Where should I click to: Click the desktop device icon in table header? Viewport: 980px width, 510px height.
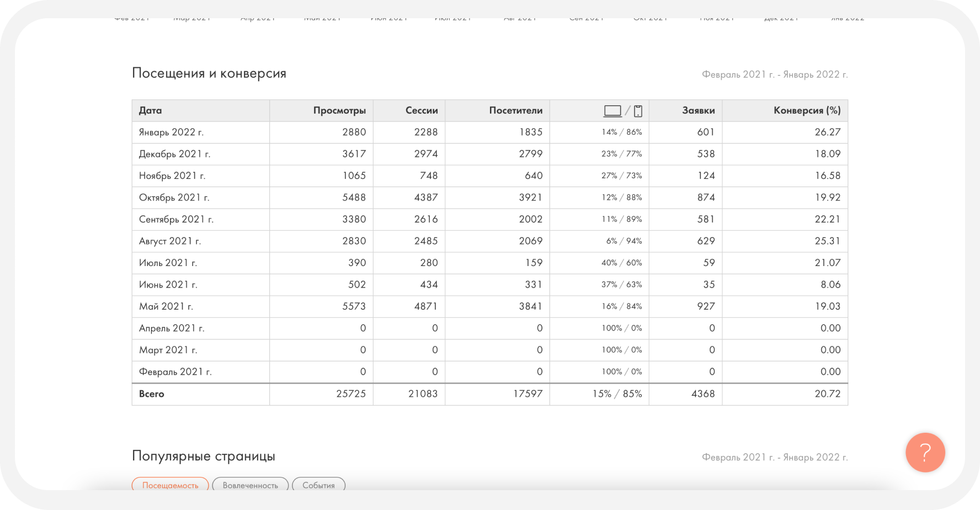[612, 111]
